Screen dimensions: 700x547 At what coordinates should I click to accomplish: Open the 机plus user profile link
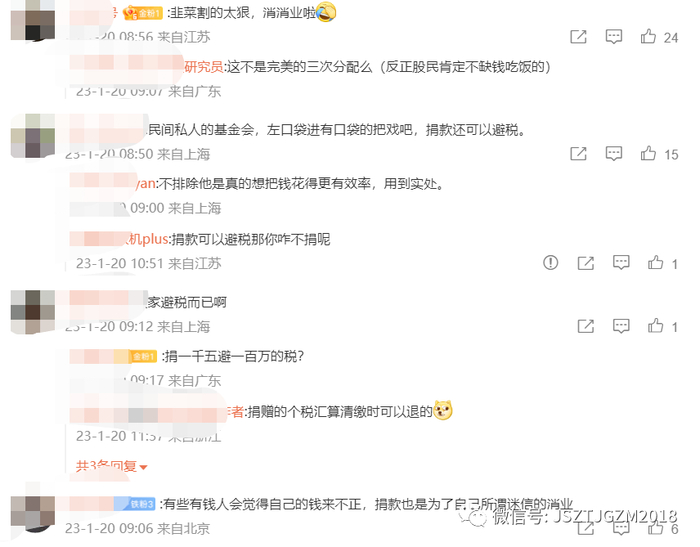[x=146, y=239]
